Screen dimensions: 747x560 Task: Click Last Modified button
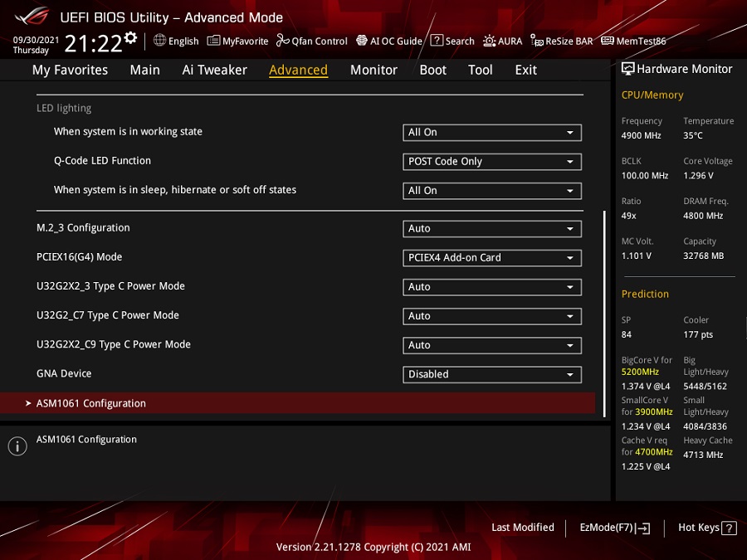coord(523,527)
